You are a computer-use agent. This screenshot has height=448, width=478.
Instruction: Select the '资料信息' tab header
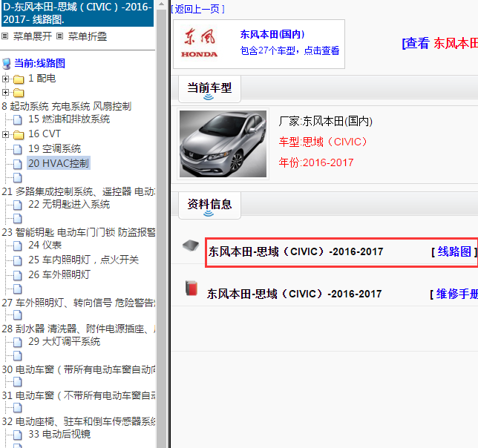click(209, 205)
